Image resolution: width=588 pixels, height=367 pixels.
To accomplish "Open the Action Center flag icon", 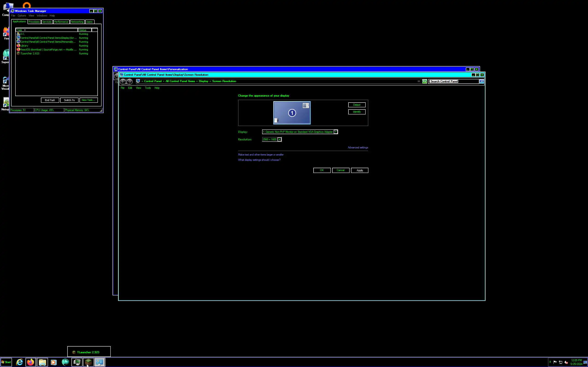I will [555, 362].
